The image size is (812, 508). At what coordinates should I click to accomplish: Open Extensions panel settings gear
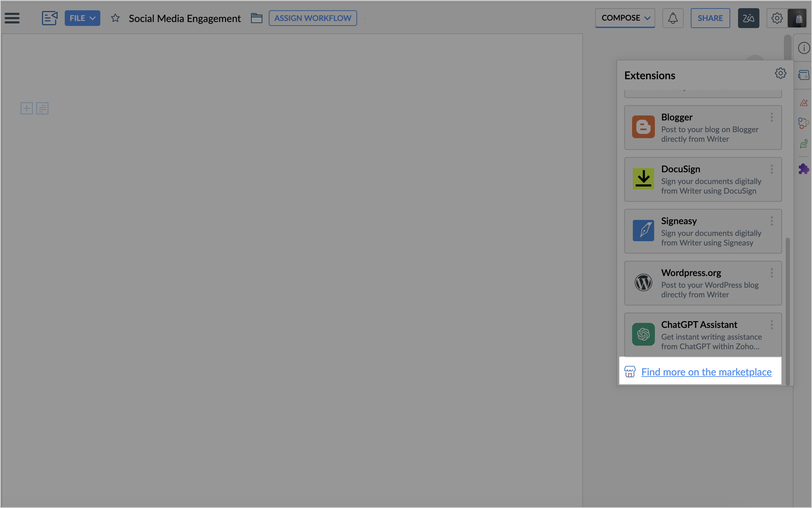(780, 74)
